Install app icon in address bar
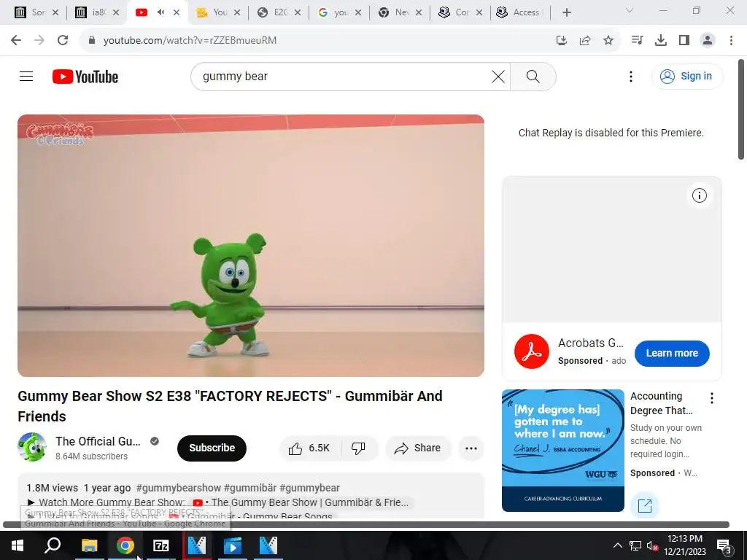This screenshot has width=747, height=560. click(x=562, y=41)
